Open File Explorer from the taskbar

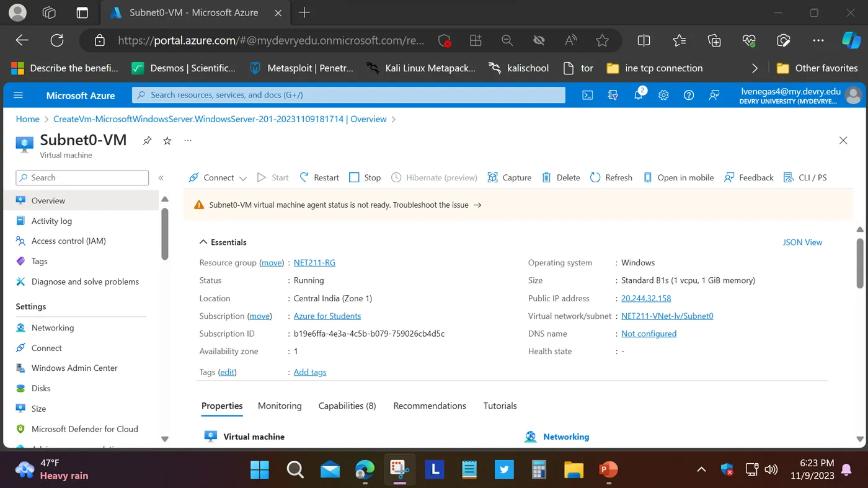(573, 469)
